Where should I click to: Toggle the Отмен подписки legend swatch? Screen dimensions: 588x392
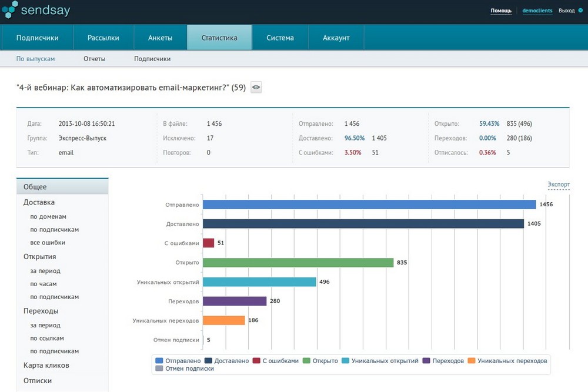tap(159, 368)
